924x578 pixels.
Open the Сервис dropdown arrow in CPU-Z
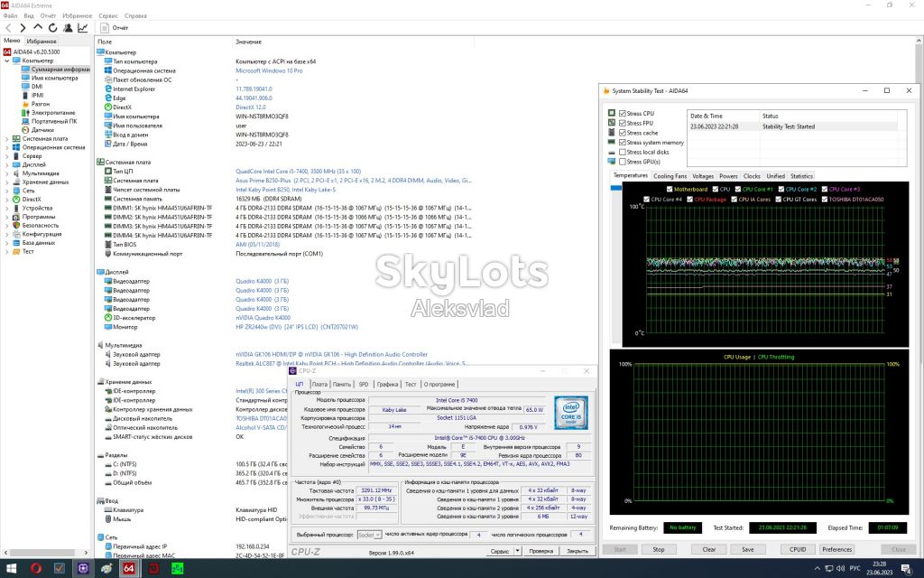click(x=517, y=551)
